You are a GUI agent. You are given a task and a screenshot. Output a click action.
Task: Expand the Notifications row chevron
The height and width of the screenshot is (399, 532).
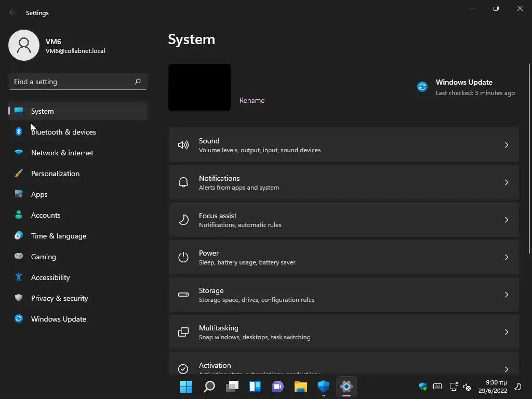[x=506, y=182]
